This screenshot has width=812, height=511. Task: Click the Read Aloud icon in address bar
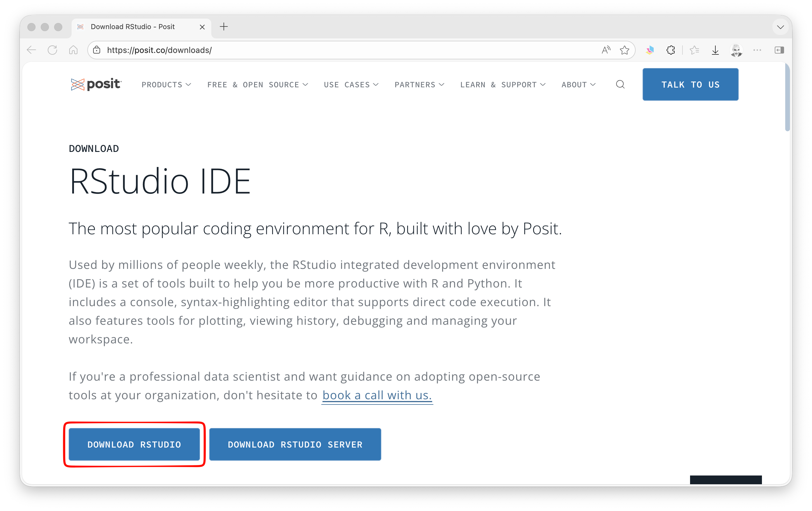coord(606,50)
